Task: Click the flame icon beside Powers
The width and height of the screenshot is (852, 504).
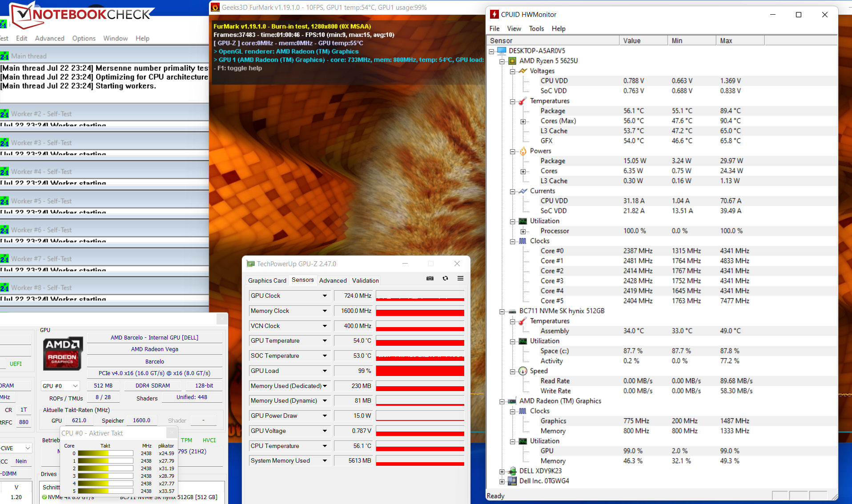Action: [523, 151]
